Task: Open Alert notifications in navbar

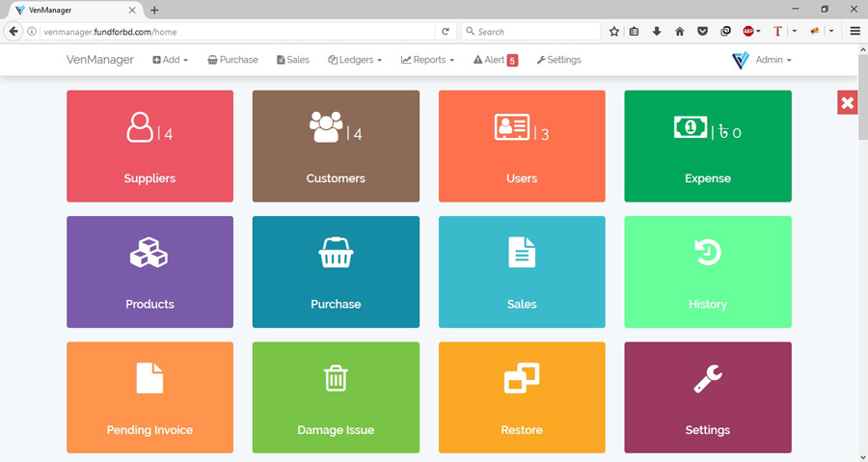Action: pyautogui.click(x=495, y=60)
